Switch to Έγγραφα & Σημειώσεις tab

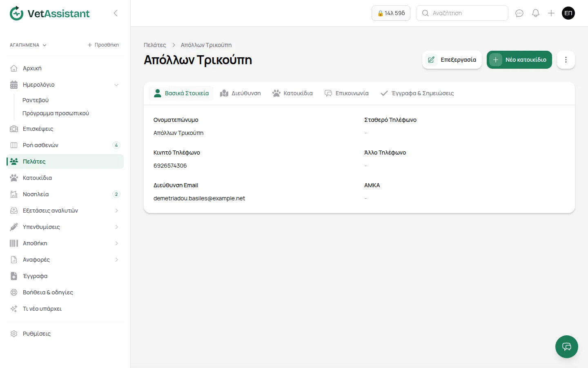(x=417, y=93)
